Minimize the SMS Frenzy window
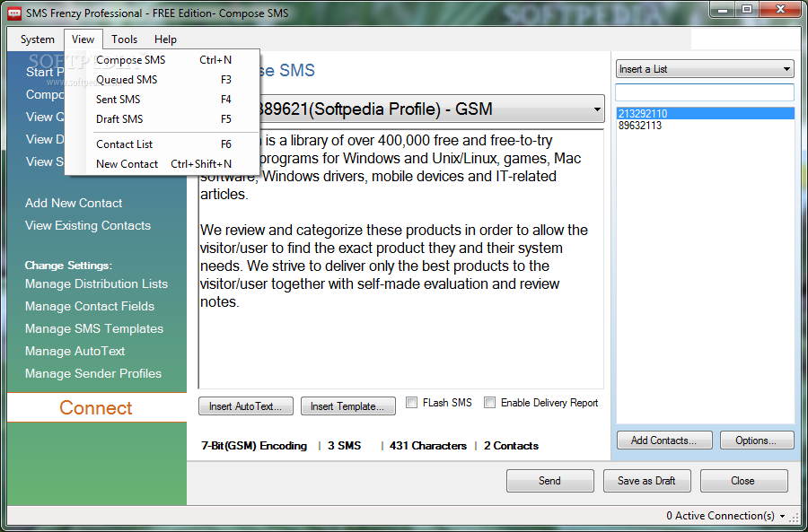This screenshot has height=532, width=808. tap(724, 9)
